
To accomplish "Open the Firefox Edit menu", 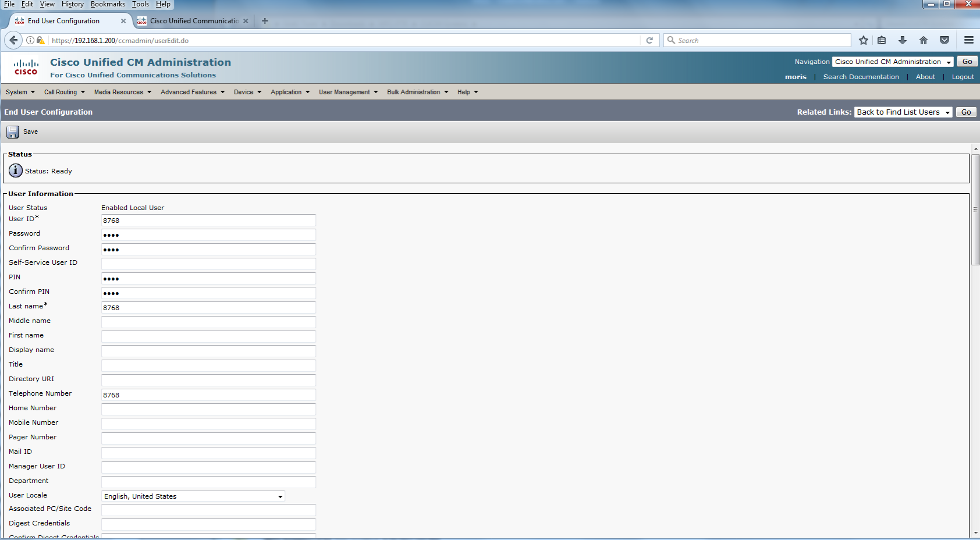I will pos(27,4).
